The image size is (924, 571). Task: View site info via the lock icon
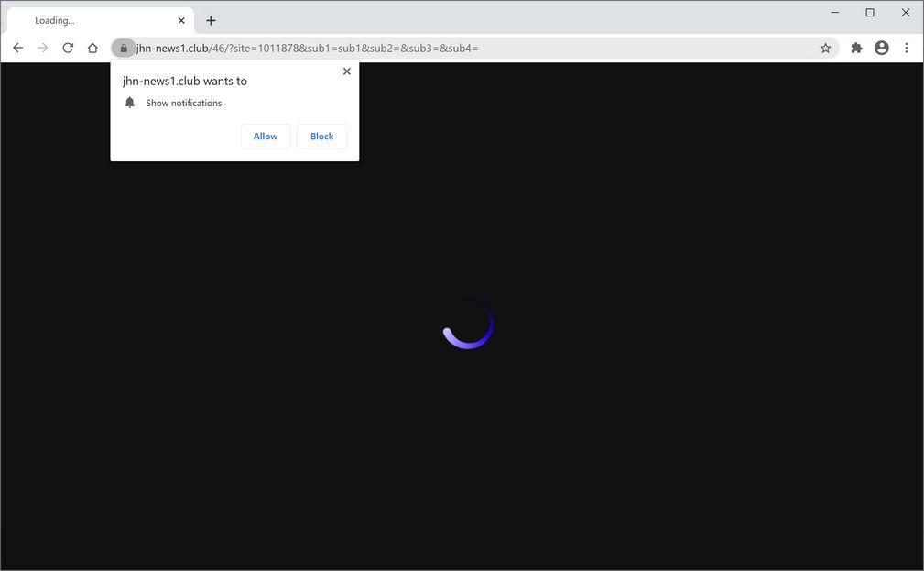[x=124, y=48]
